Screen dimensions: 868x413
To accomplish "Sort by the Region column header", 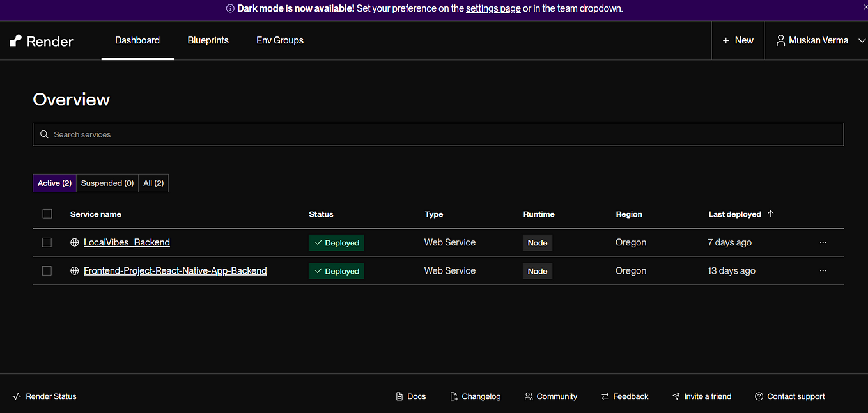I will (x=629, y=214).
